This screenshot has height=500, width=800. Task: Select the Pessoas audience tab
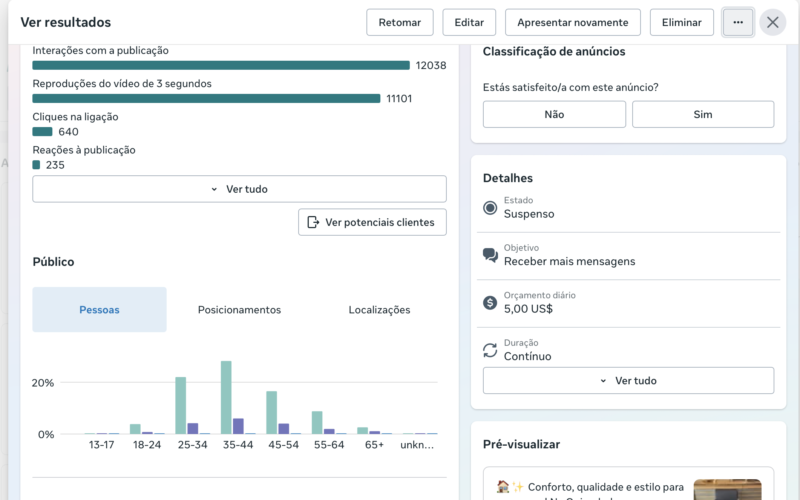(99, 310)
